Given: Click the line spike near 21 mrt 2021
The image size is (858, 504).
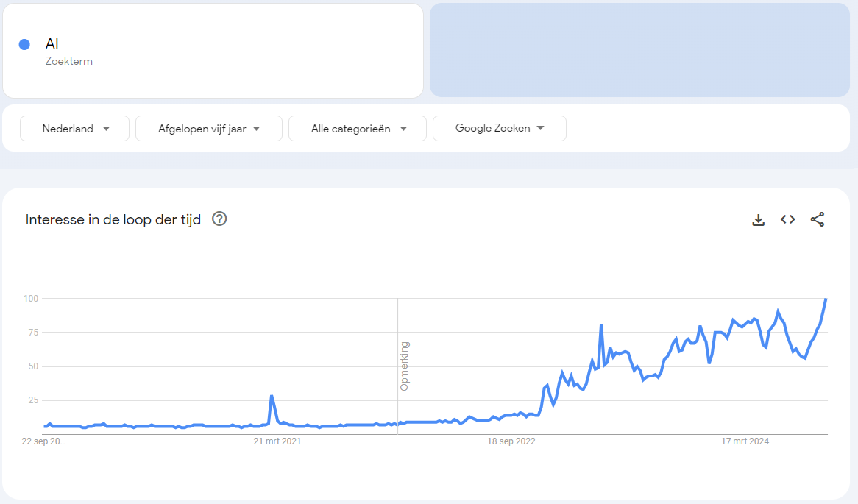Looking at the screenshot, I should pos(272,396).
